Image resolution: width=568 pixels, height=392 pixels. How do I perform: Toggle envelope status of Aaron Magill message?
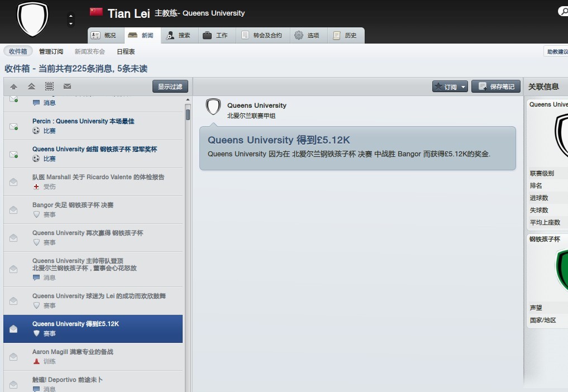[x=13, y=356]
